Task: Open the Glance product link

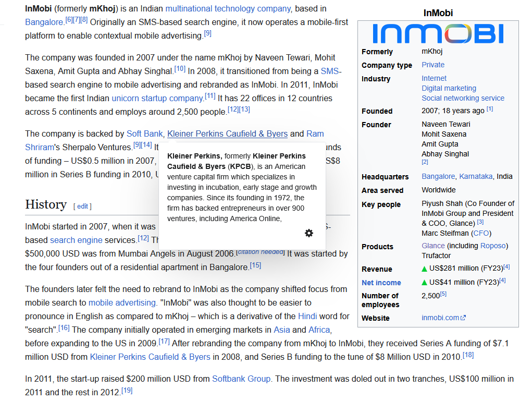Action: pos(433,246)
